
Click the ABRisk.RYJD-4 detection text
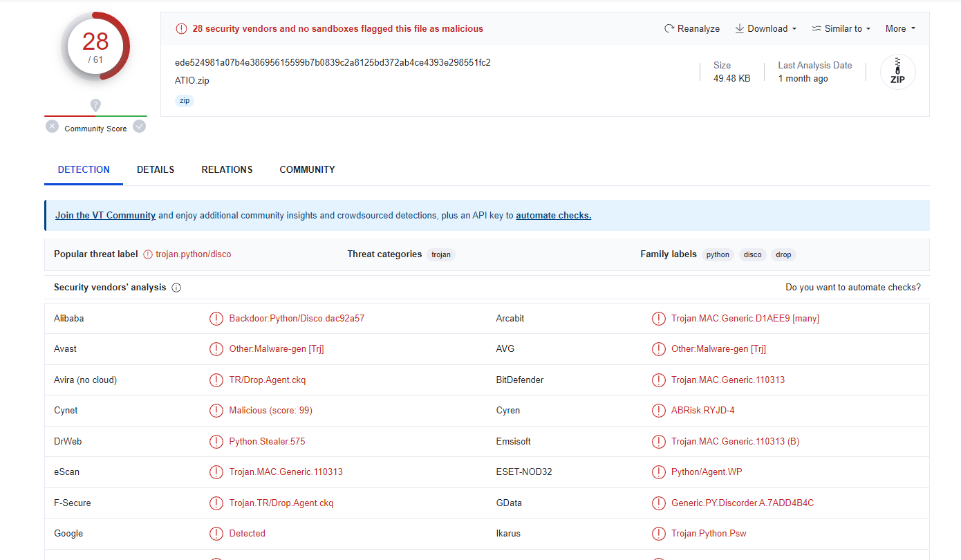click(x=703, y=411)
